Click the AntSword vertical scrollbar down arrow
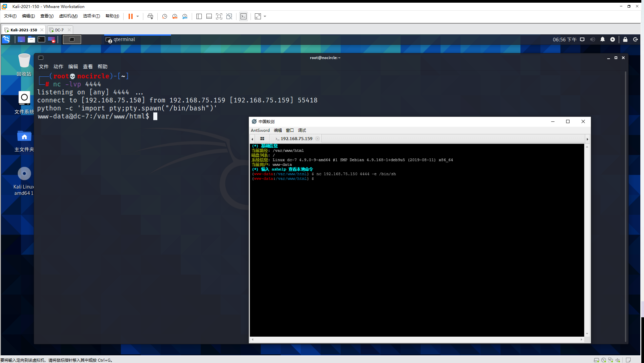The width and height of the screenshot is (644, 363). pos(587,334)
